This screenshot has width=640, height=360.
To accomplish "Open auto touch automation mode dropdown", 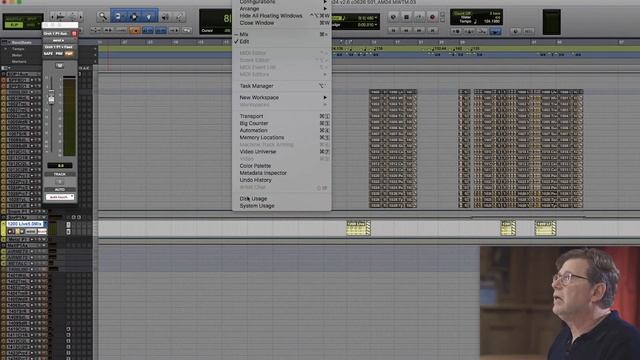I will [x=60, y=197].
